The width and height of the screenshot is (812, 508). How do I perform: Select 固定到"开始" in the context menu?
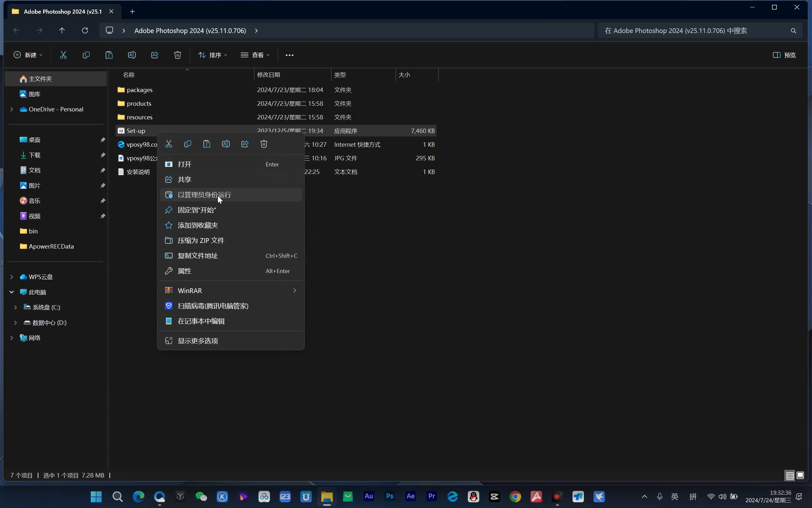(231, 210)
